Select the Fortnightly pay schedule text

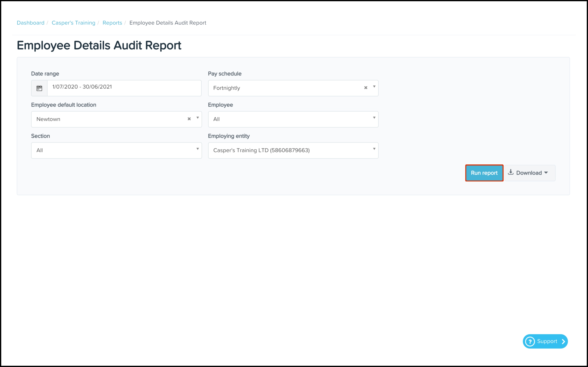pos(226,88)
